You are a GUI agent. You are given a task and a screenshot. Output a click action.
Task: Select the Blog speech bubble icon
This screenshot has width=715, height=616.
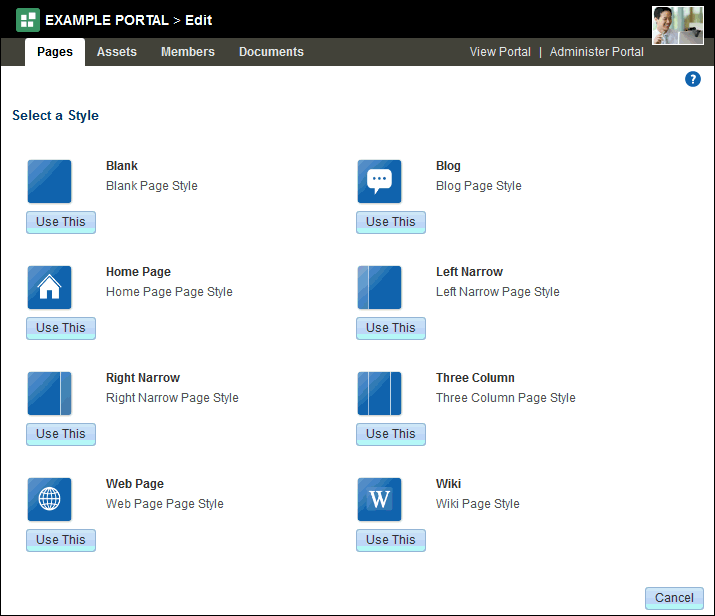(379, 181)
